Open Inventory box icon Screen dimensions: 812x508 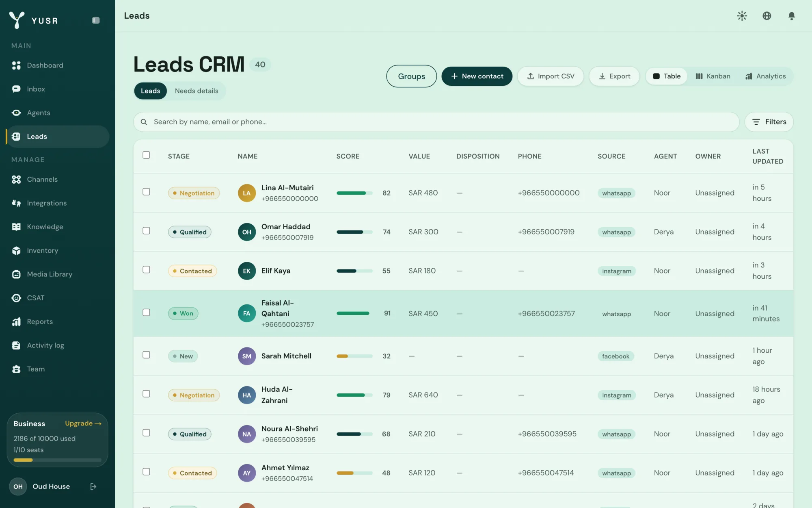pos(16,251)
